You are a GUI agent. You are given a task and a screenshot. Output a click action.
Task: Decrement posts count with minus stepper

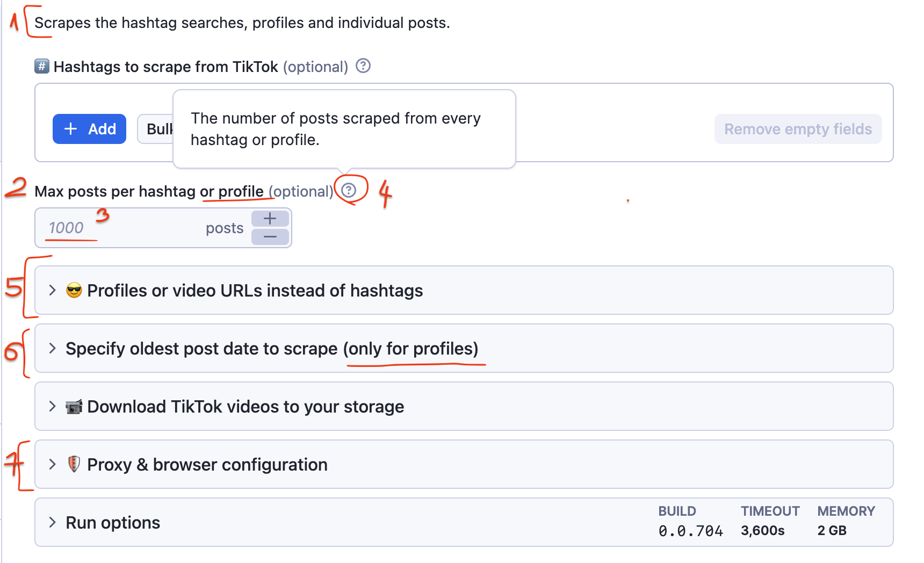[270, 237]
